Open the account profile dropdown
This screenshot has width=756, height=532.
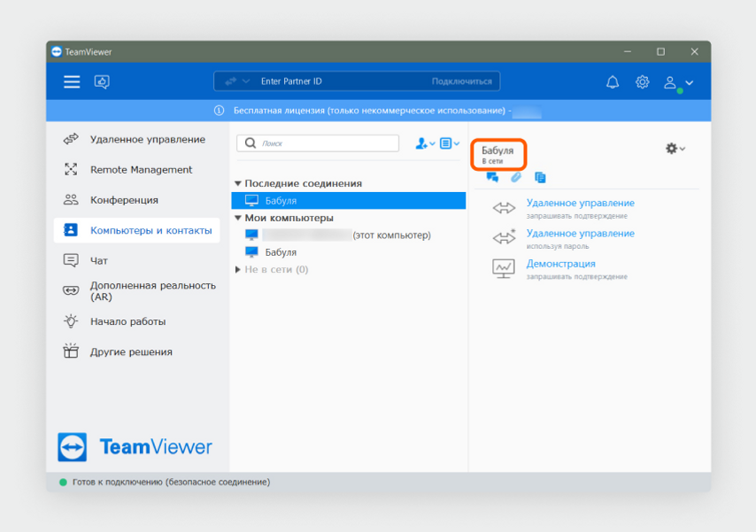pos(678,82)
